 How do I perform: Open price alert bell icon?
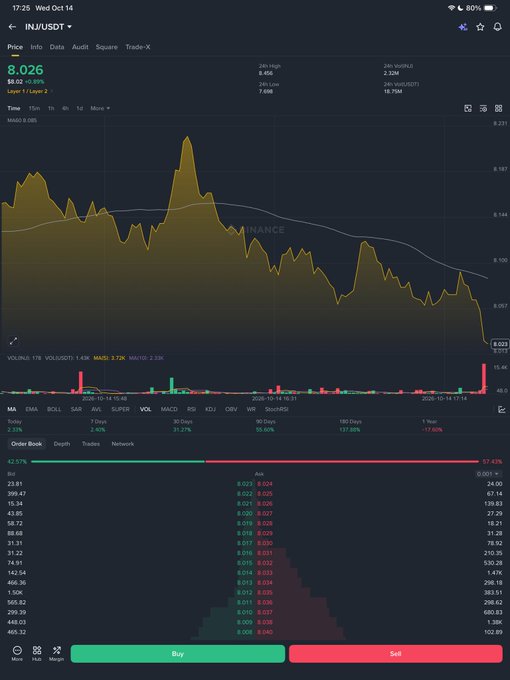(x=497, y=27)
